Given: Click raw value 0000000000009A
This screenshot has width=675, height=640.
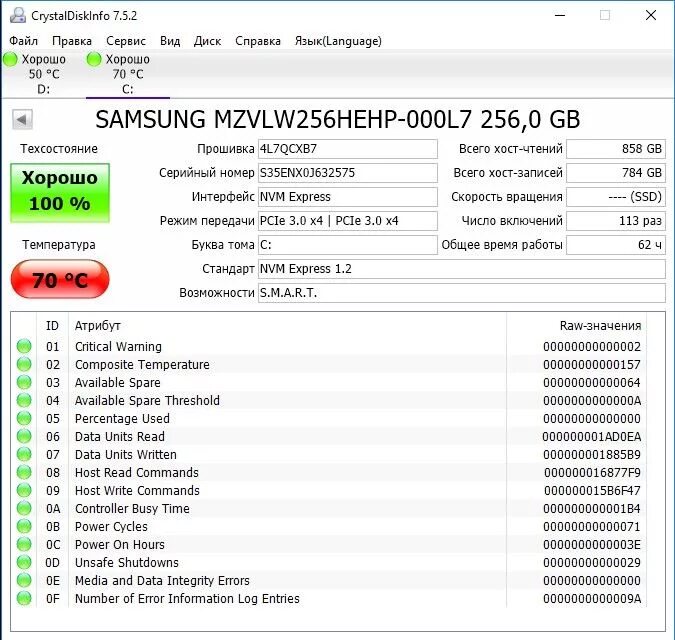Looking at the screenshot, I should [x=592, y=599].
